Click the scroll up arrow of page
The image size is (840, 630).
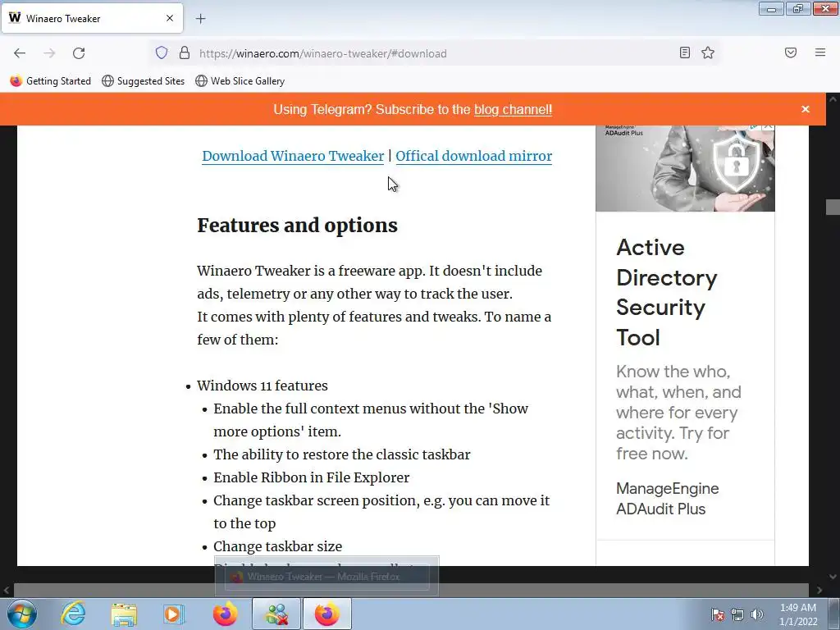coord(833,99)
